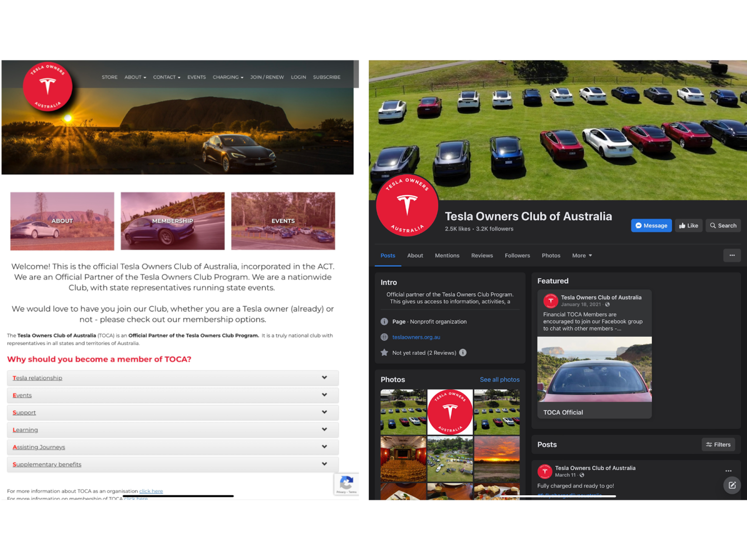
Task: Expand the Supplementary benefits accordion
Action: point(173,464)
